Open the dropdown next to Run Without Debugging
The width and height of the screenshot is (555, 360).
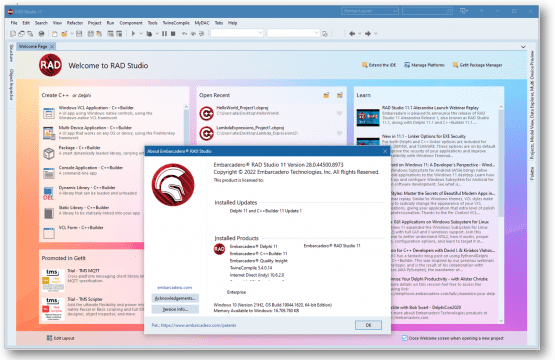point(157,34)
